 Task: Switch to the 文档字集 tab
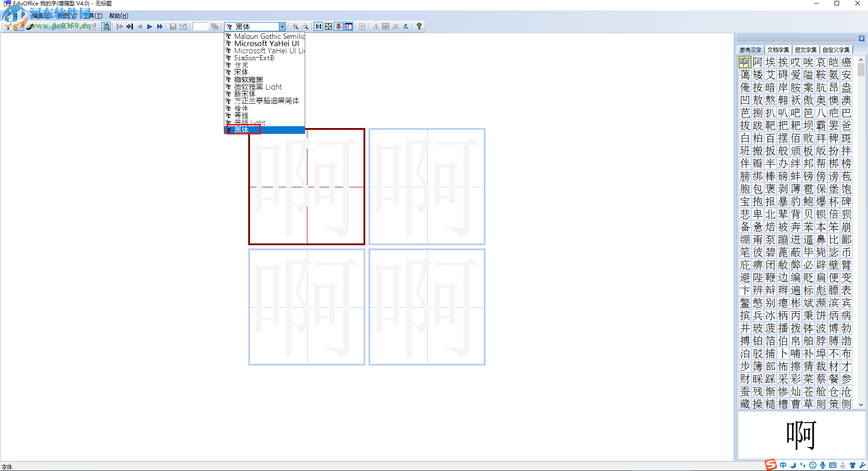778,50
